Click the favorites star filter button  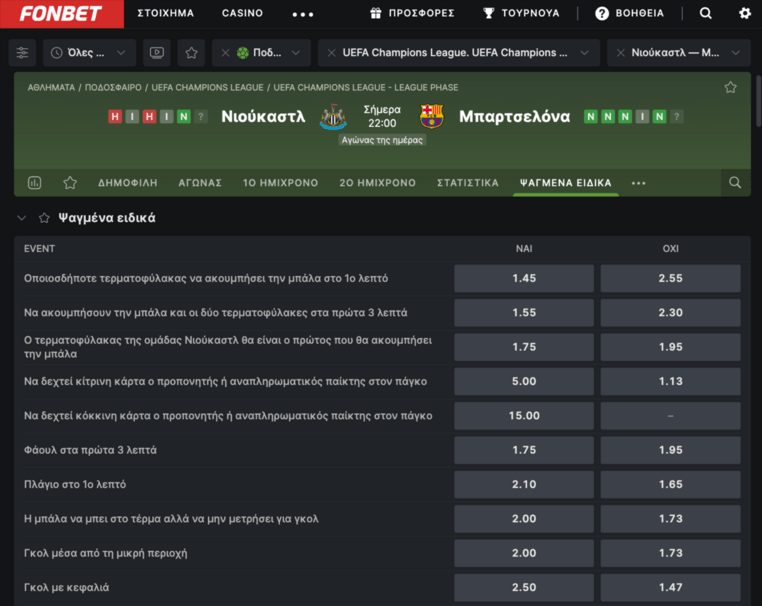192,53
